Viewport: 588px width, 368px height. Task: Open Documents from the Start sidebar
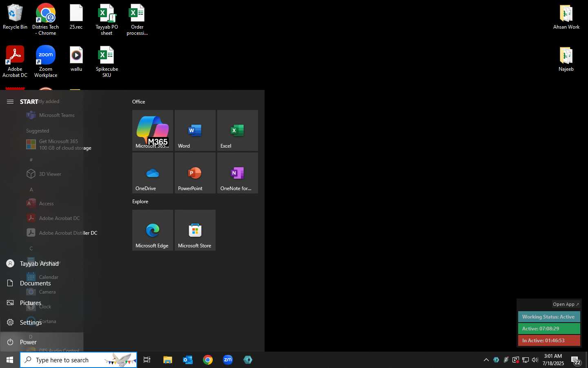[42, 283]
